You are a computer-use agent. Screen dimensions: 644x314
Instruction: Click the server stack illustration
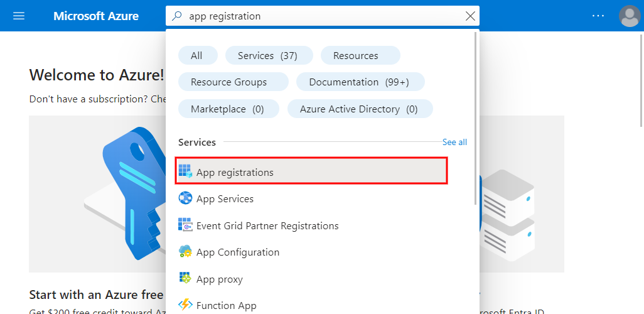(508, 216)
